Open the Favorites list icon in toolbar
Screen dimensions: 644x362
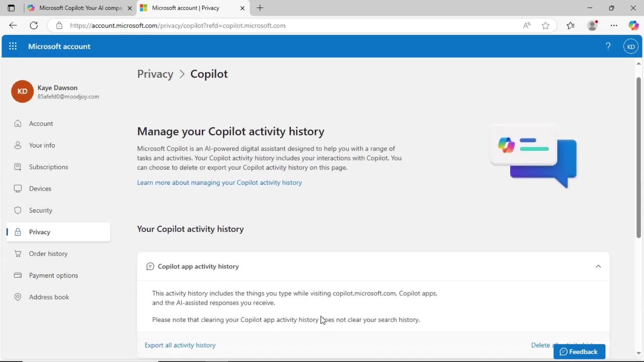click(x=570, y=25)
